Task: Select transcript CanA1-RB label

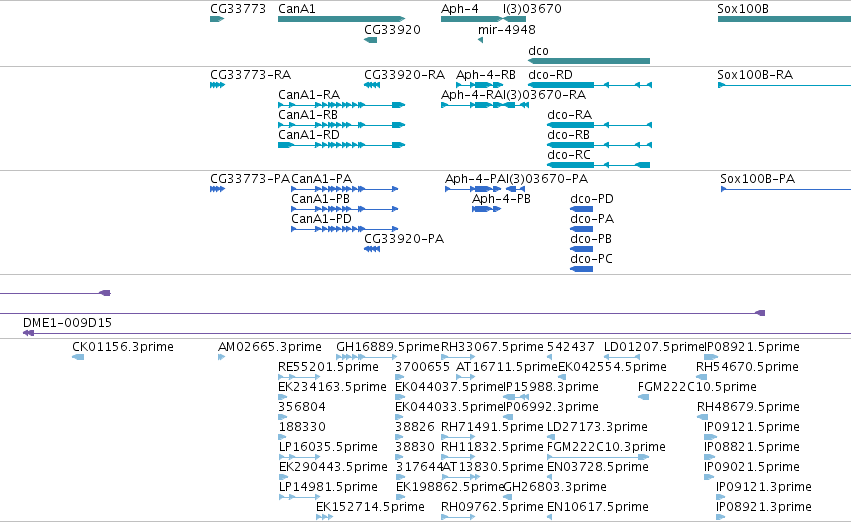Action: [308, 115]
